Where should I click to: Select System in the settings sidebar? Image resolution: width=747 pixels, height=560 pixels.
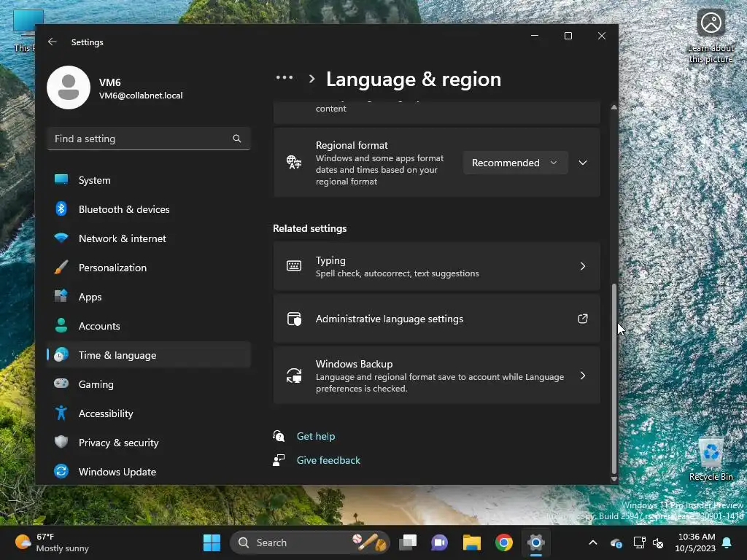[149, 180]
